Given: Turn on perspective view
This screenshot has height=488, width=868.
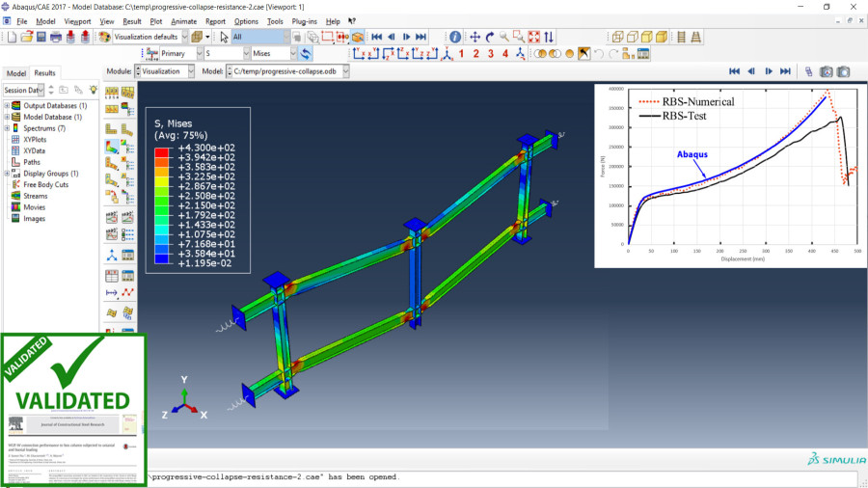Looking at the screenshot, I should [x=695, y=37].
